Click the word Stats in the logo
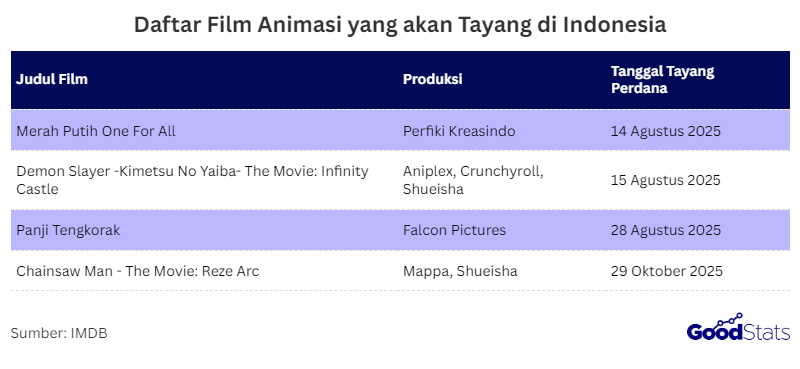The width and height of the screenshot is (800, 369). tap(766, 333)
